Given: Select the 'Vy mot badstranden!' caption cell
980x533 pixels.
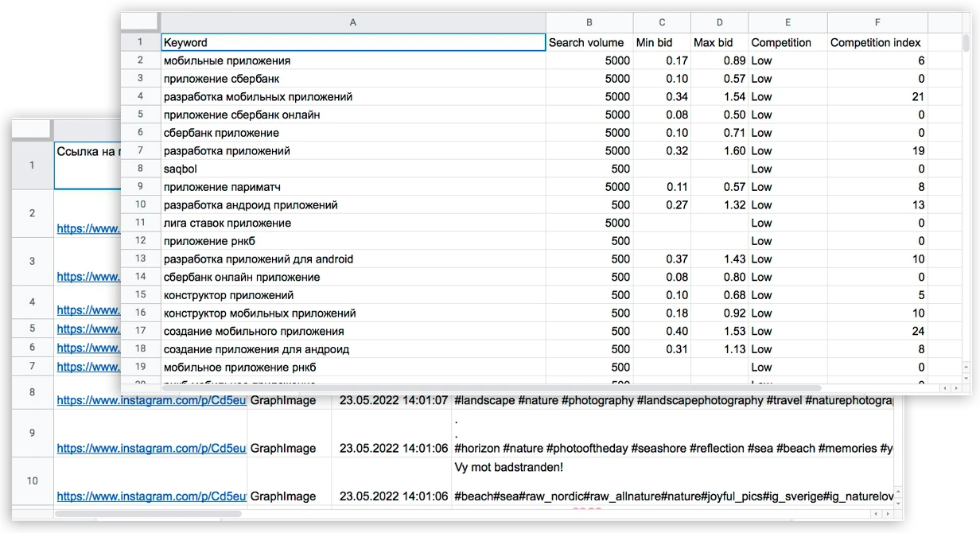Looking at the screenshot, I should click(672, 481).
